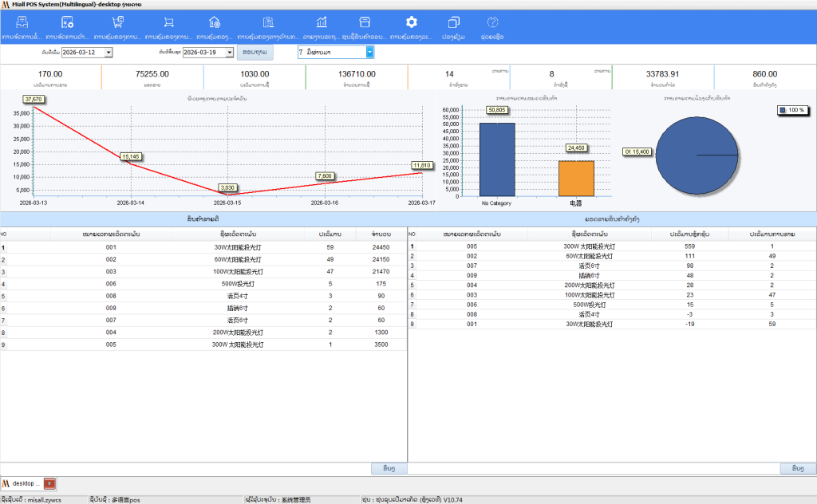817x504 pixels.
Task: Click the button below the left sales table
Action: (389, 467)
